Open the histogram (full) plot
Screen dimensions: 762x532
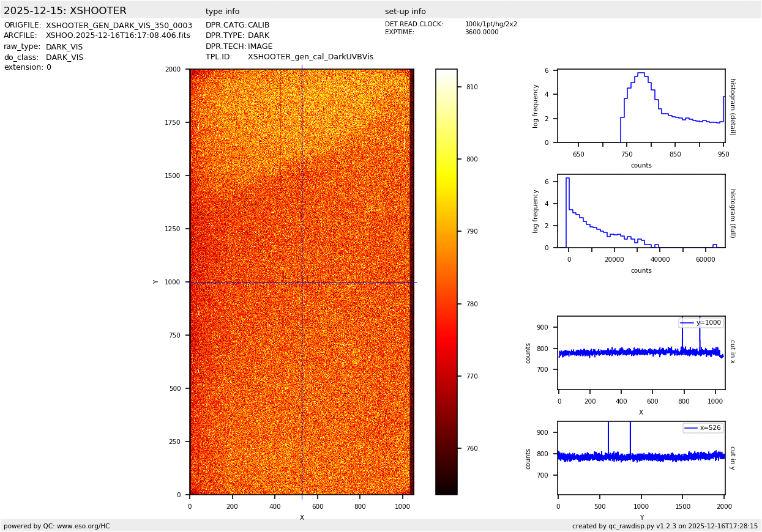click(641, 211)
